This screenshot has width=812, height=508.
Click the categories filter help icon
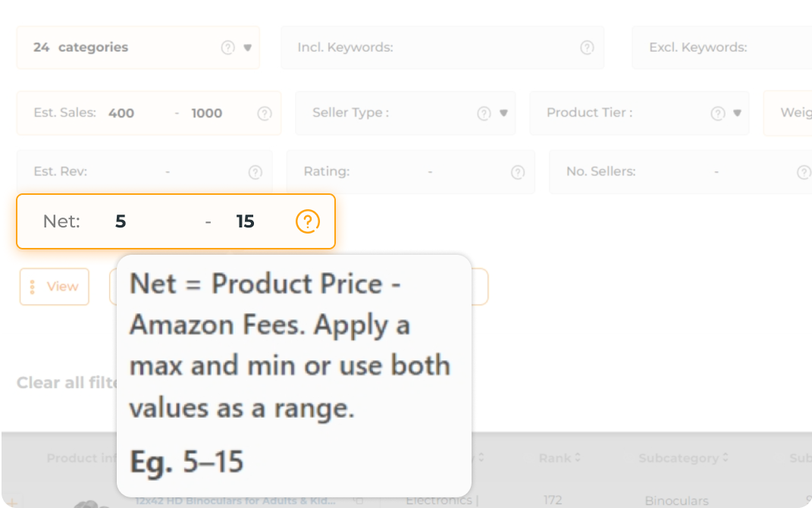pyautogui.click(x=229, y=47)
